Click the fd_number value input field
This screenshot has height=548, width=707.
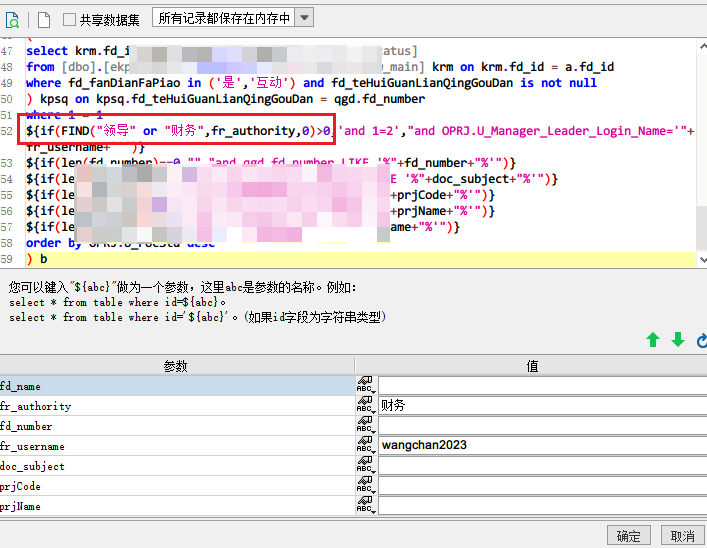tap(542, 425)
